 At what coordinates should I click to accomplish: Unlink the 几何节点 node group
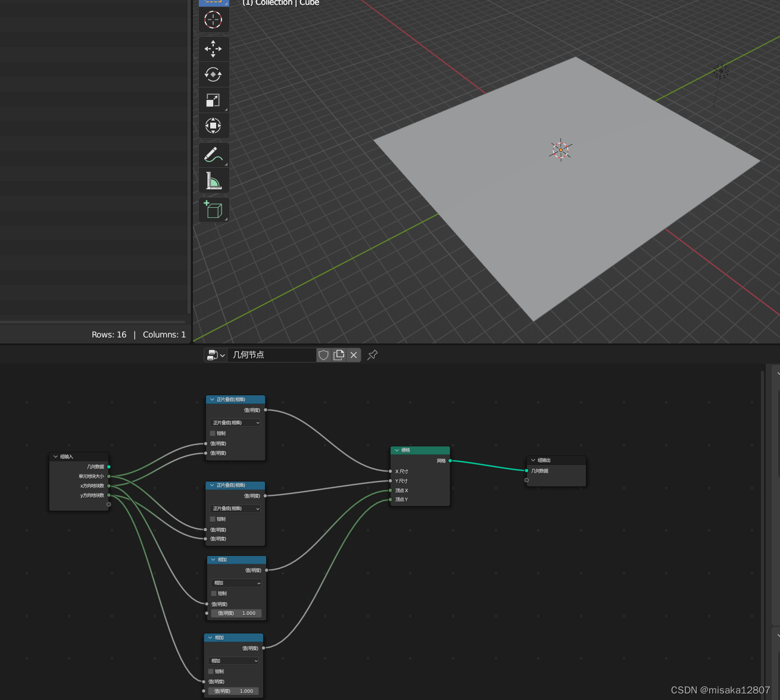(x=354, y=355)
